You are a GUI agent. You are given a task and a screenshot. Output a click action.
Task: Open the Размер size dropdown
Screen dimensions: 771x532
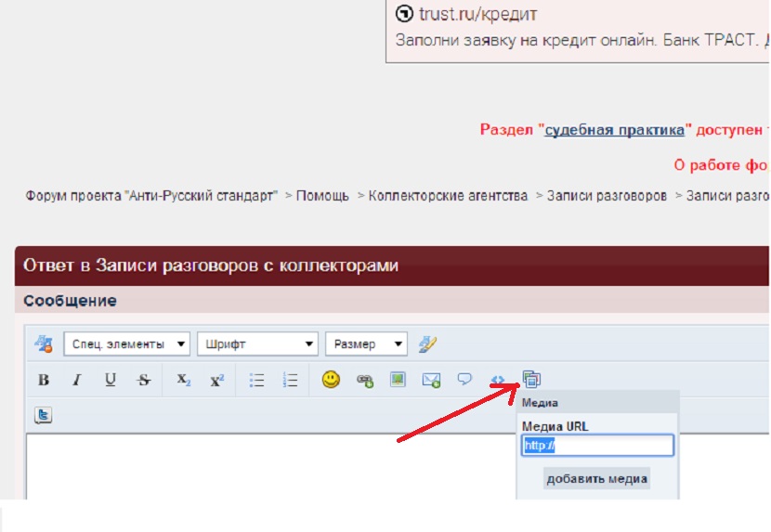[366, 344]
